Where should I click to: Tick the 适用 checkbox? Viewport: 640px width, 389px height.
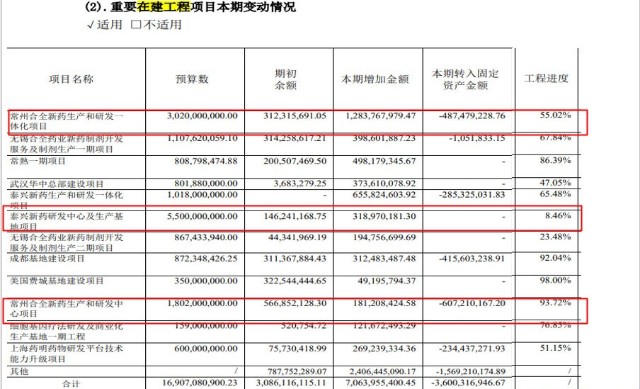click(x=91, y=25)
